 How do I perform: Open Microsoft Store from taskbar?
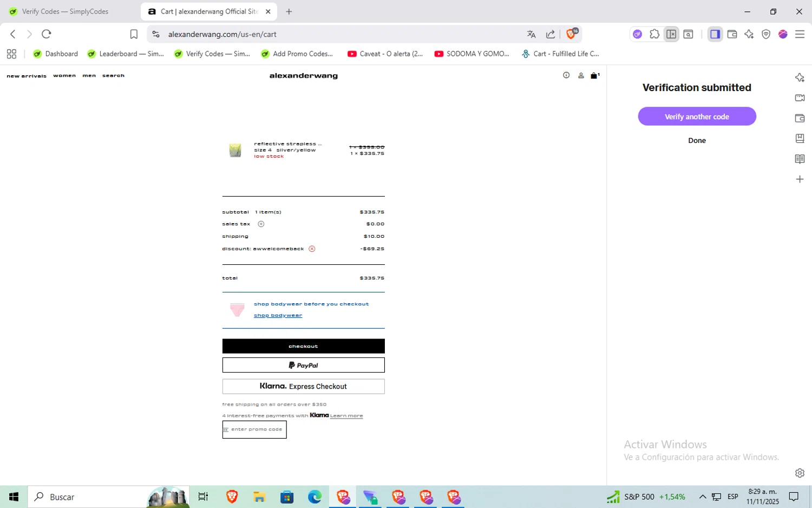click(287, 497)
